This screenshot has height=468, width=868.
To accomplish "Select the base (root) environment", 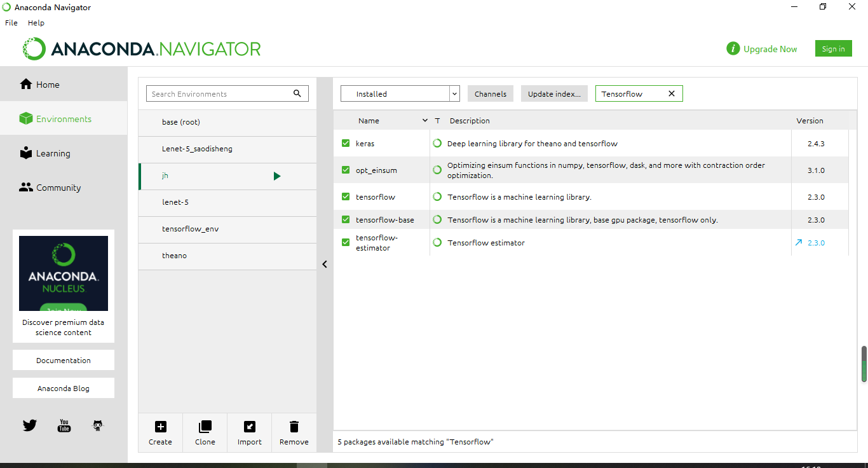I will tap(227, 122).
